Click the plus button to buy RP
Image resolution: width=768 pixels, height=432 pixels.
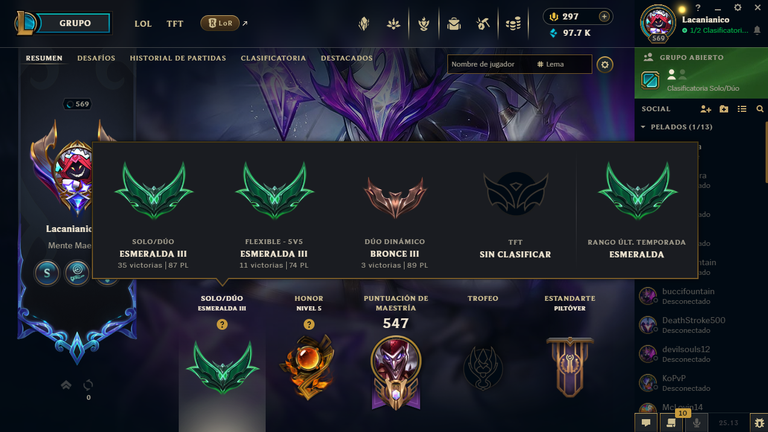(x=604, y=17)
